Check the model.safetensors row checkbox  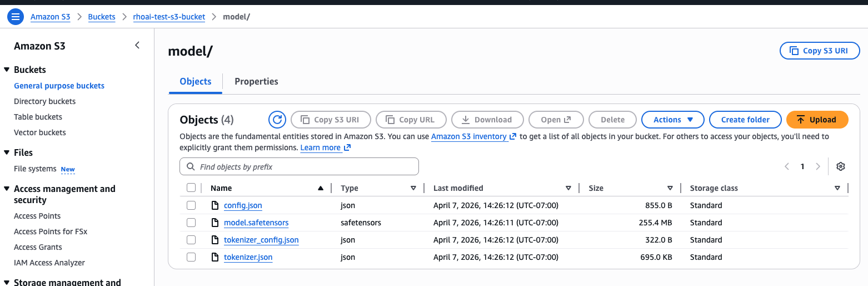point(191,223)
